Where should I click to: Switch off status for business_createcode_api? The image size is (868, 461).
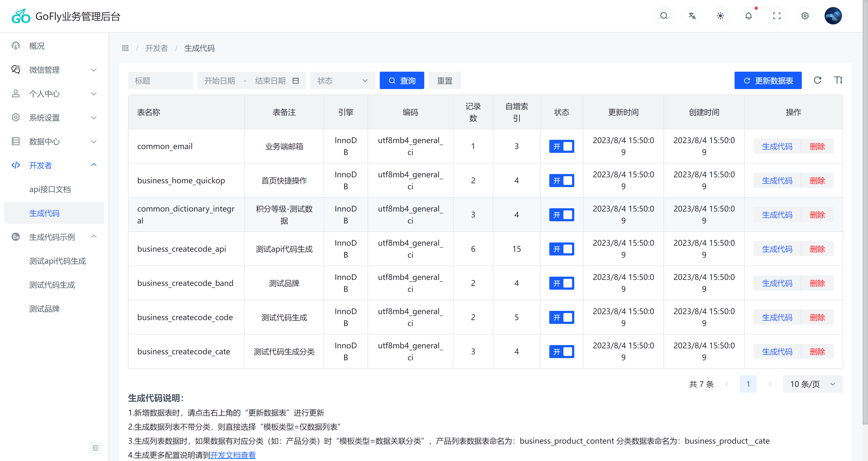pyautogui.click(x=561, y=249)
